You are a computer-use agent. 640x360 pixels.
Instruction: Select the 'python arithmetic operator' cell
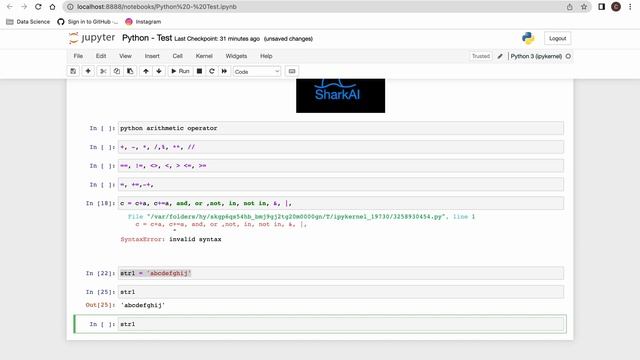[341, 128]
